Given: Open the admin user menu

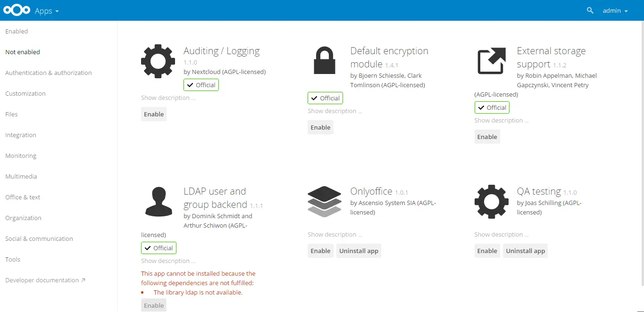Looking at the screenshot, I should point(615,10).
